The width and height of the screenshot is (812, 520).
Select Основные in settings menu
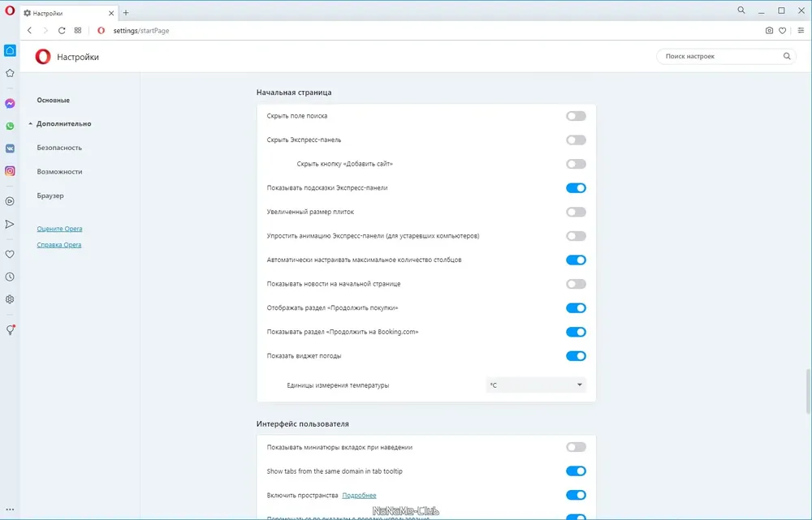tap(54, 100)
